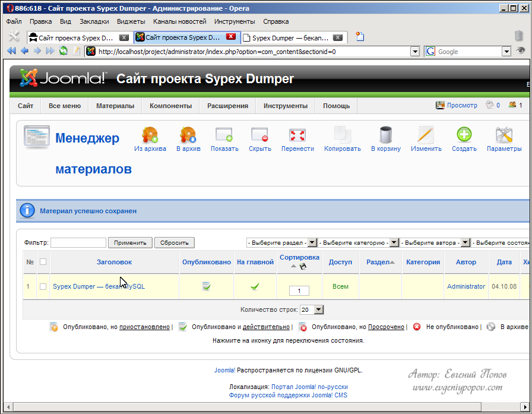Open the 'Выберите автора' dropdown
532x414 pixels.
tap(435, 242)
